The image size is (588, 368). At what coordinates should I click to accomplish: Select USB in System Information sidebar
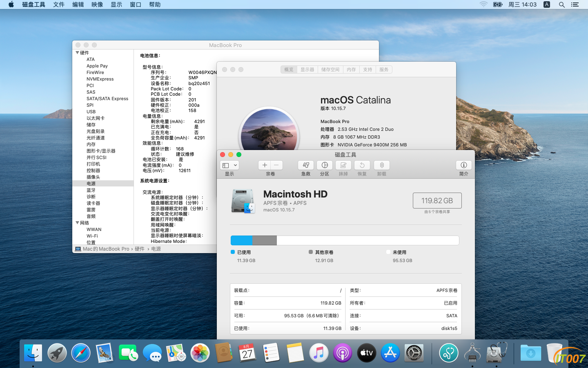pyautogui.click(x=91, y=112)
